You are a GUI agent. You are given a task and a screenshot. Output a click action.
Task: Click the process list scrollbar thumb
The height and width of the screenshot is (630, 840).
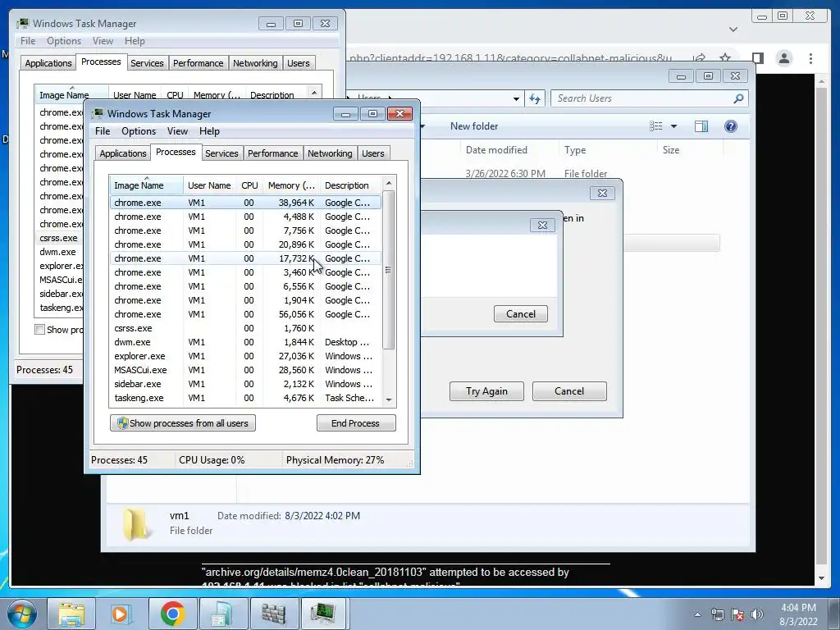click(388, 270)
